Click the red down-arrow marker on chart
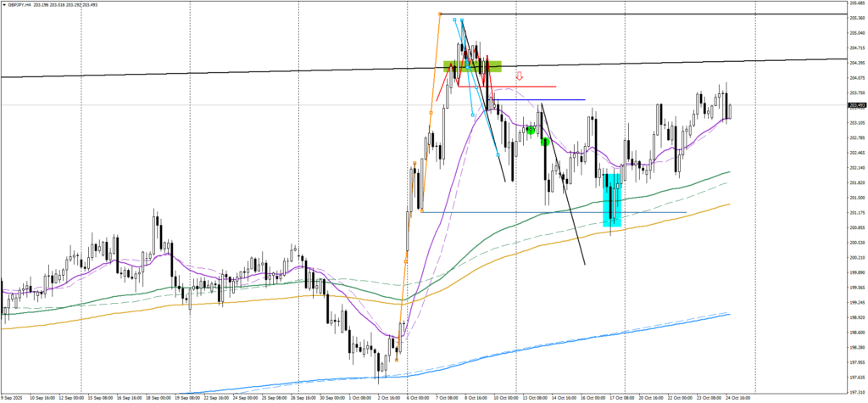Image resolution: width=868 pixels, height=403 pixels. click(x=519, y=76)
